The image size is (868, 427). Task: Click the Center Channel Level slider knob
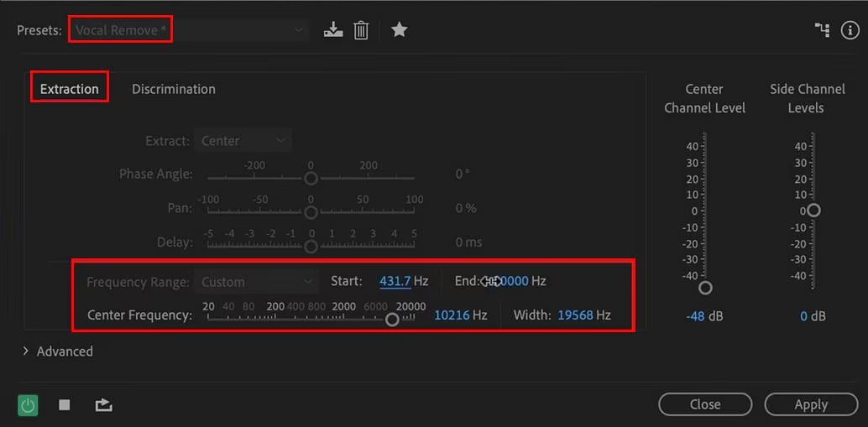705,288
